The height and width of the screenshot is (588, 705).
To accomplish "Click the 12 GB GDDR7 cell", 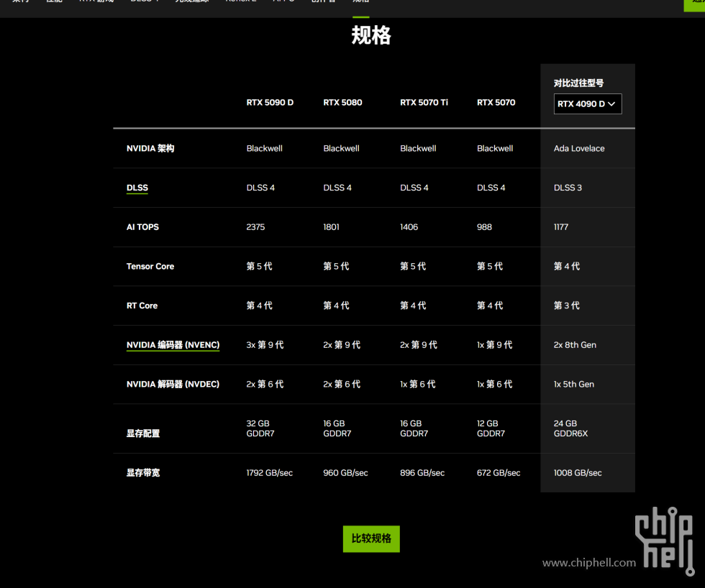I will click(491, 428).
